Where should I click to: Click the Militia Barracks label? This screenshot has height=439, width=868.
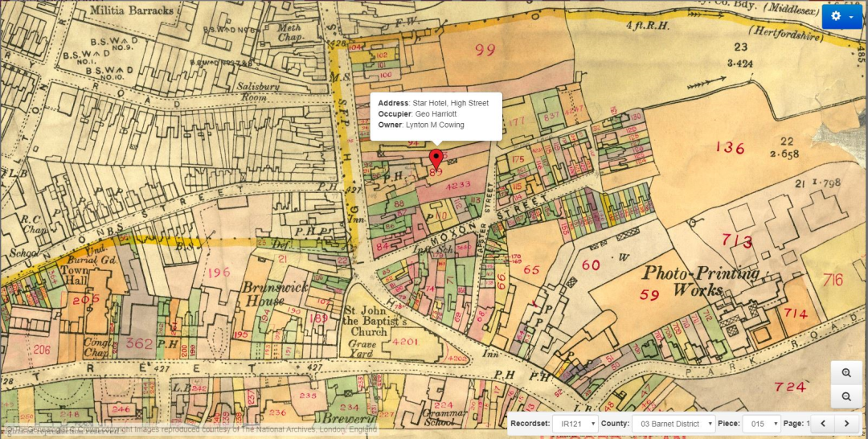point(132,10)
